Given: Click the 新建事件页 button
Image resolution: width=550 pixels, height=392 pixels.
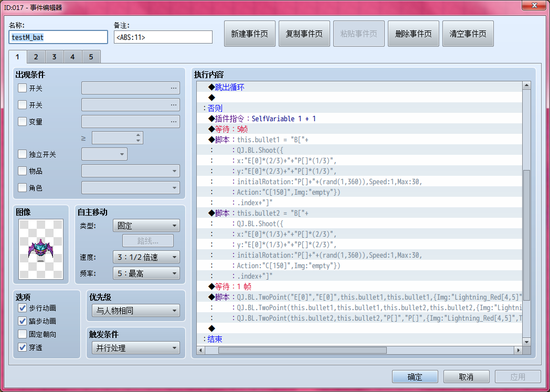Looking at the screenshot, I should (250, 34).
